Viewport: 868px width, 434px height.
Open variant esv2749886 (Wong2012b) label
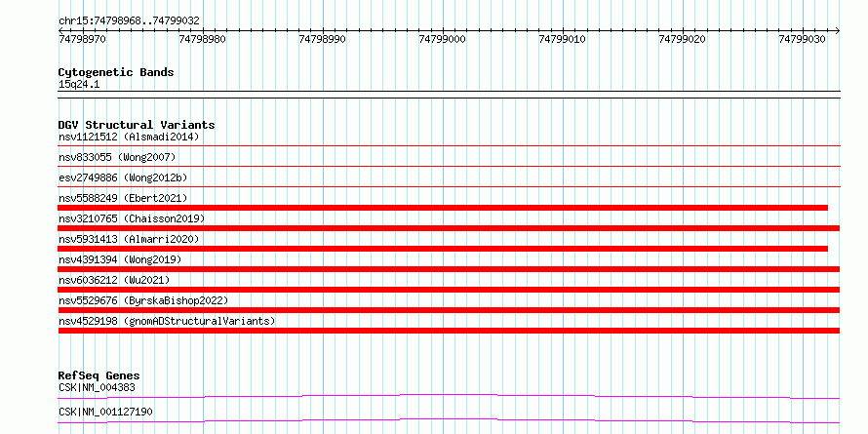(123, 178)
